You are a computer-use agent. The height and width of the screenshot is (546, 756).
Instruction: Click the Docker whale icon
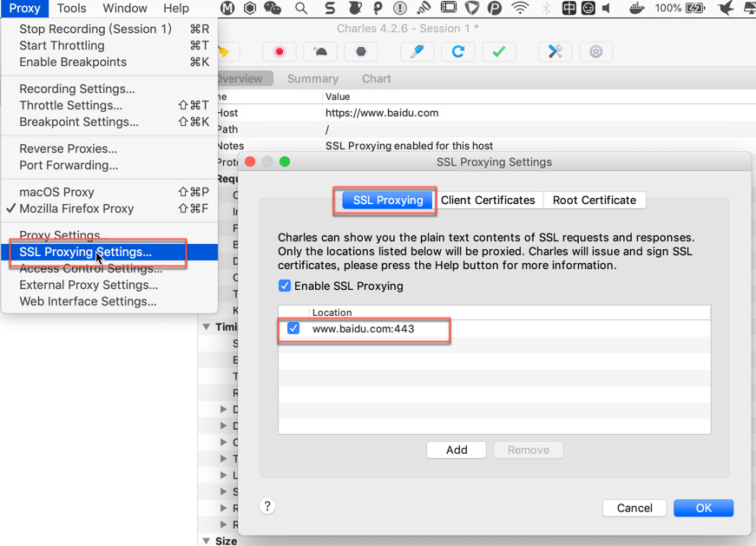click(x=637, y=8)
